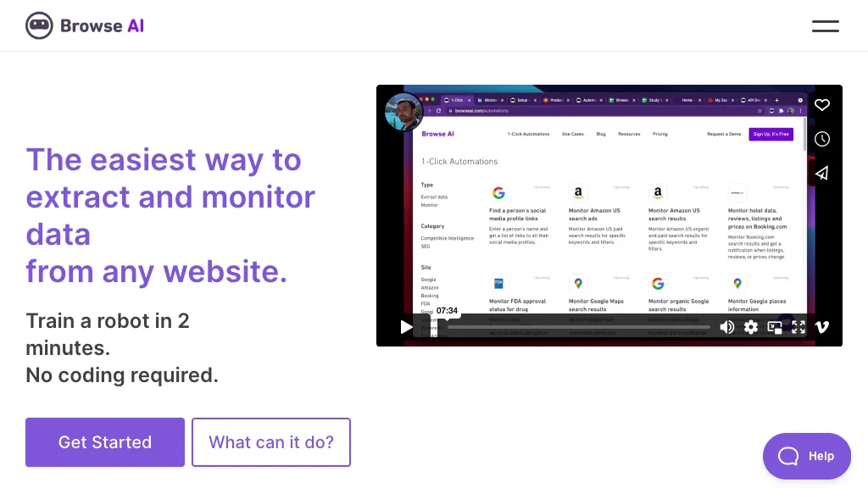Share the video via paper plane icon

821,173
